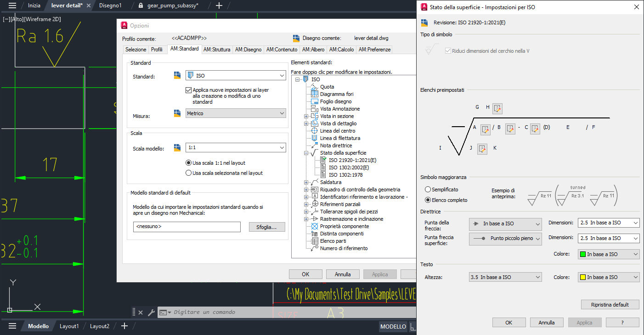This screenshot has width=644, height=335.
Task: Select Vista Annotazione in the standards tree
Action: 340,109
